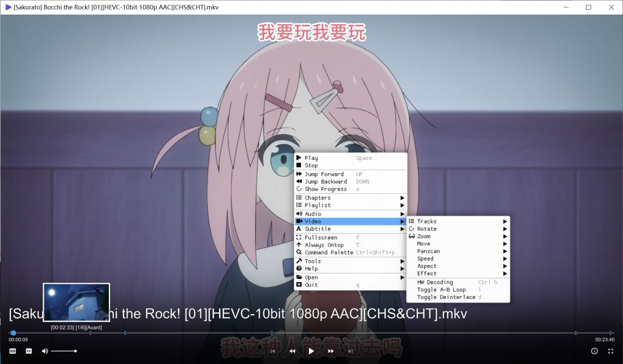The image size is (623, 364).
Task: Select Show Progress menu entry
Action: click(350, 190)
